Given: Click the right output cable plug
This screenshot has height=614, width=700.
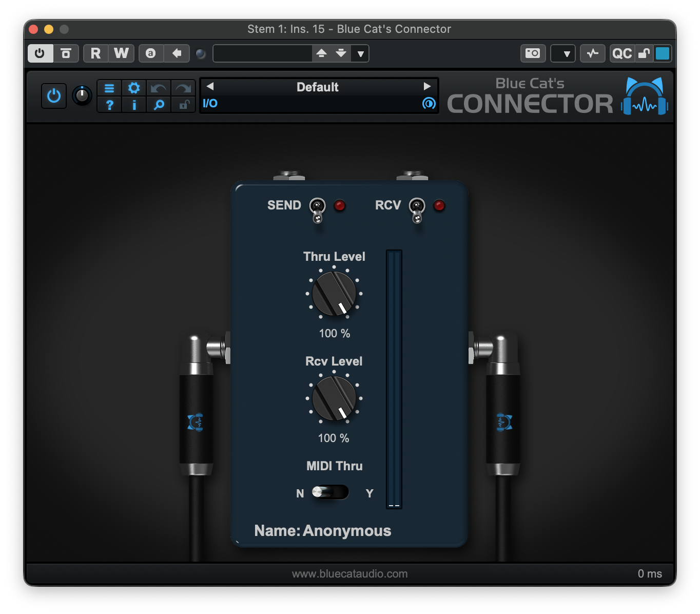Looking at the screenshot, I should [503, 406].
